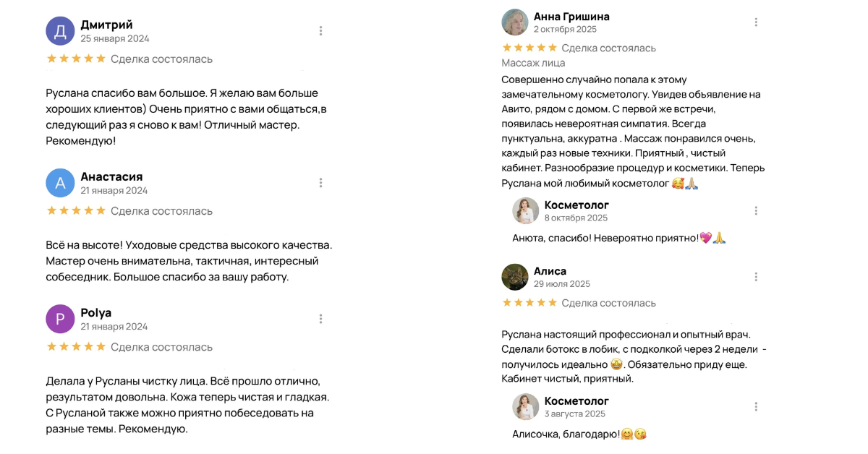Screen dimensions: 868x454
Task: Open Анна Гришина's profile photo
Action: point(514,22)
